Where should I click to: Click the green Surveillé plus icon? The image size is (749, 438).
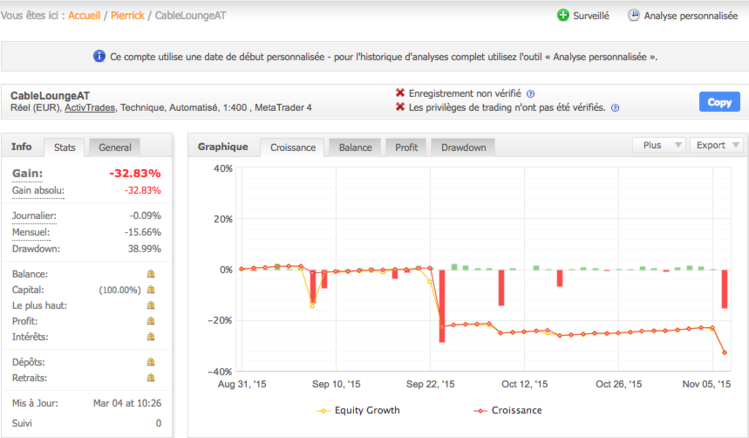click(x=563, y=15)
